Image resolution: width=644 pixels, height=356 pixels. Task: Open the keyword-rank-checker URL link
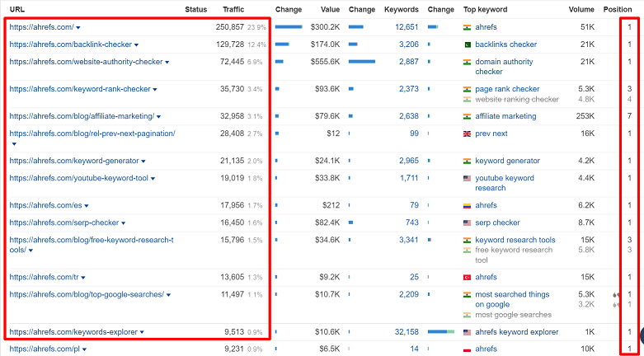click(80, 89)
